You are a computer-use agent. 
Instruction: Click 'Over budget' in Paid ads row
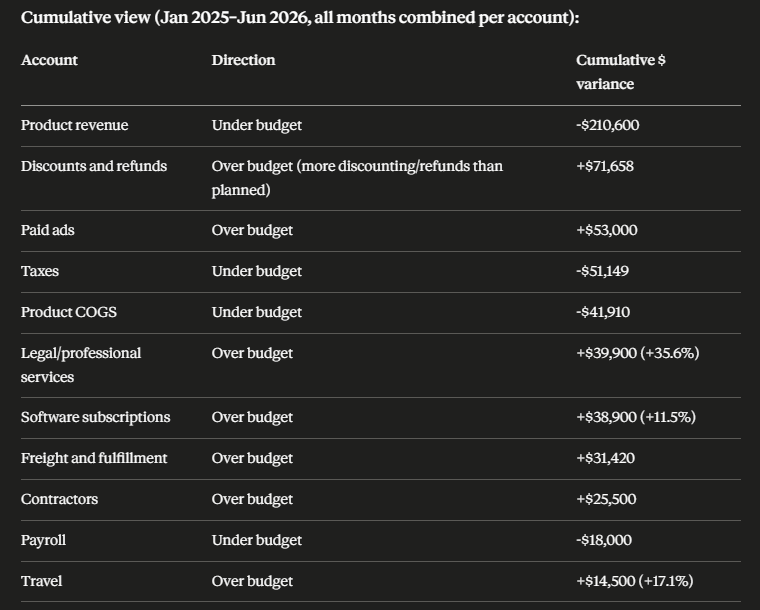252,231
